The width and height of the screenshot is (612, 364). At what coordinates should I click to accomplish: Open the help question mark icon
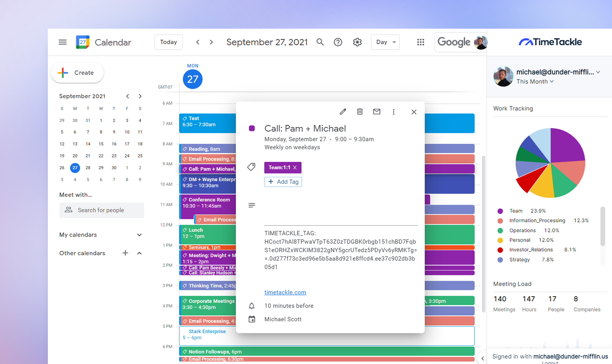(338, 42)
